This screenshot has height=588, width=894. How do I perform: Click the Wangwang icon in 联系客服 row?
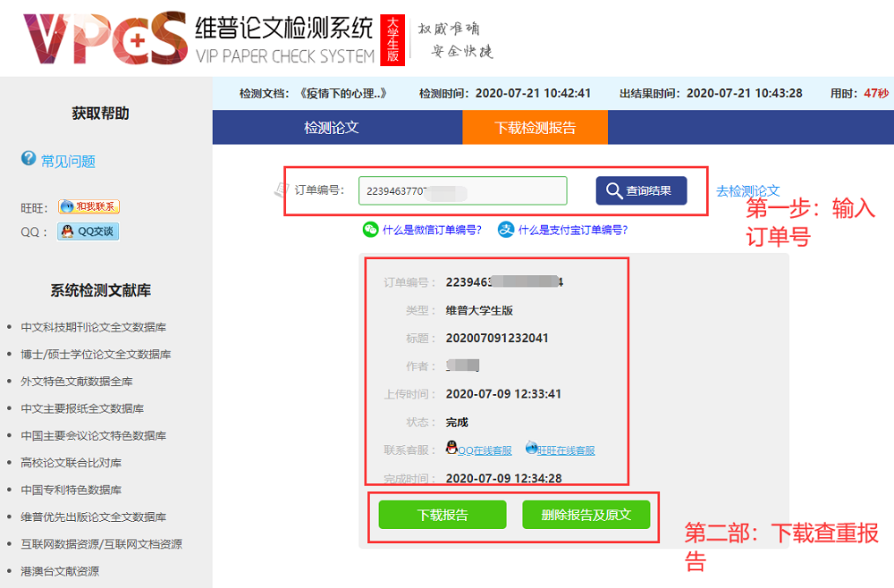click(x=531, y=448)
